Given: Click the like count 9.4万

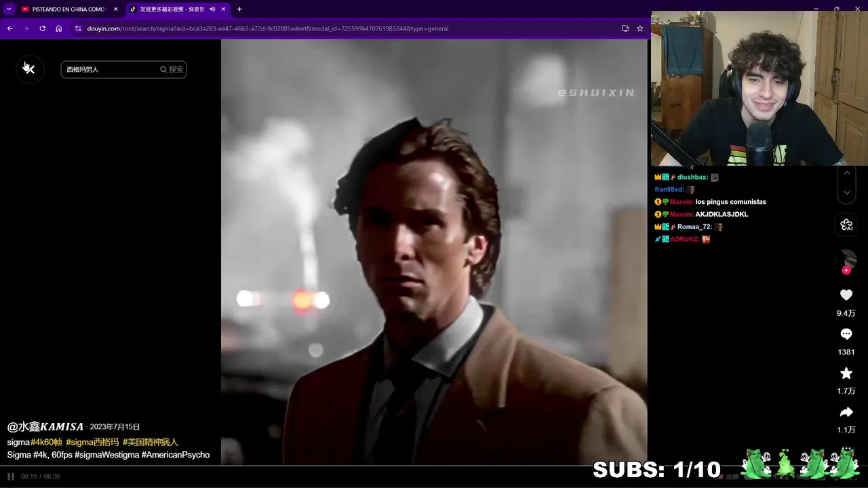Looking at the screenshot, I should (x=846, y=313).
